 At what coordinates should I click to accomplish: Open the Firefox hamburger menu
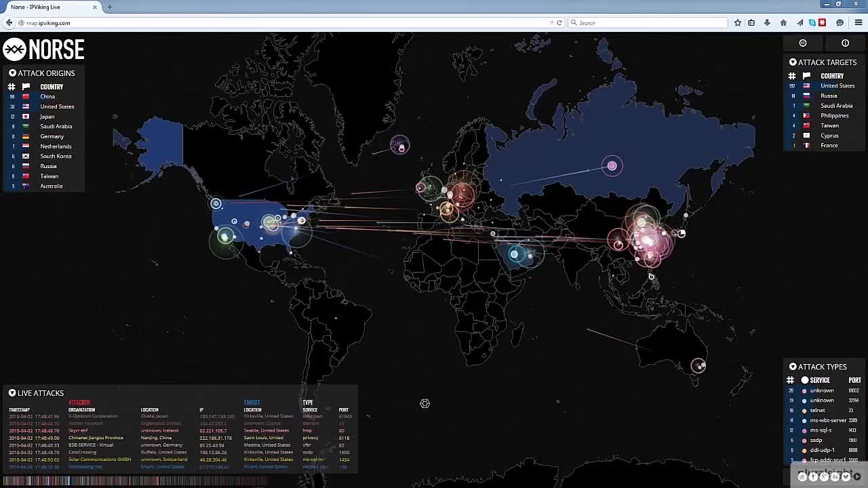coord(859,22)
